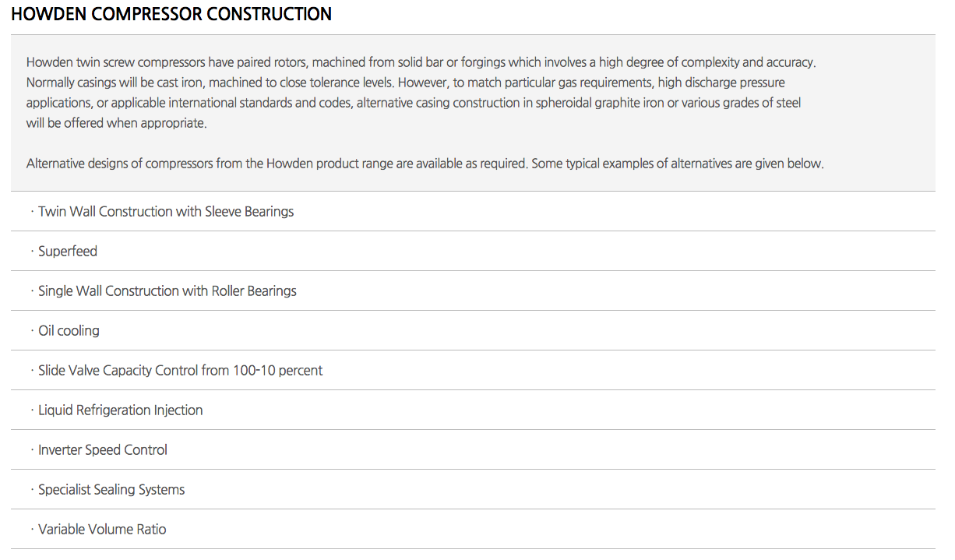Click the bullet before Variable Volume Ratio
The image size is (955, 560).
(33, 530)
